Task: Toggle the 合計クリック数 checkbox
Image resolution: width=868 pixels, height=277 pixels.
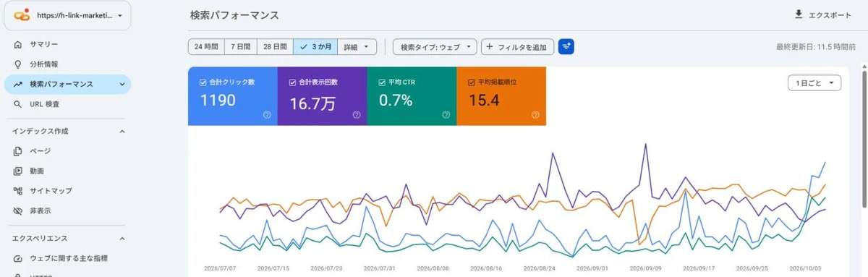Action: coord(203,82)
